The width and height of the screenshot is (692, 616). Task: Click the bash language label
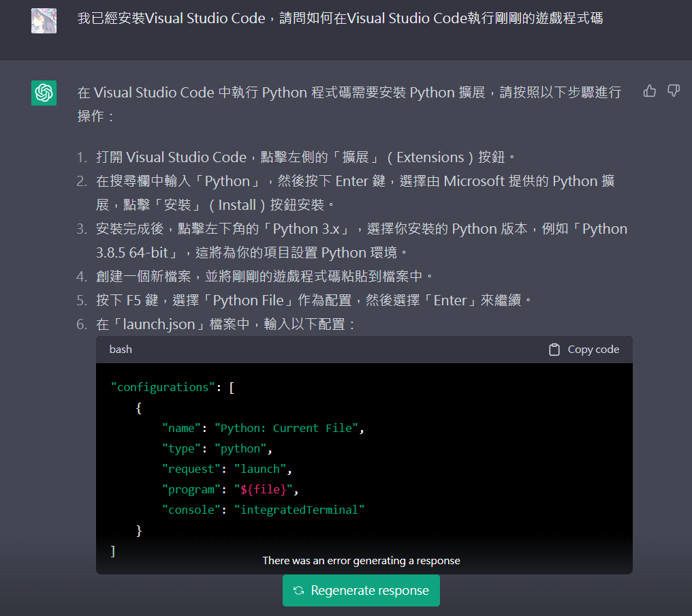pos(121,350)
